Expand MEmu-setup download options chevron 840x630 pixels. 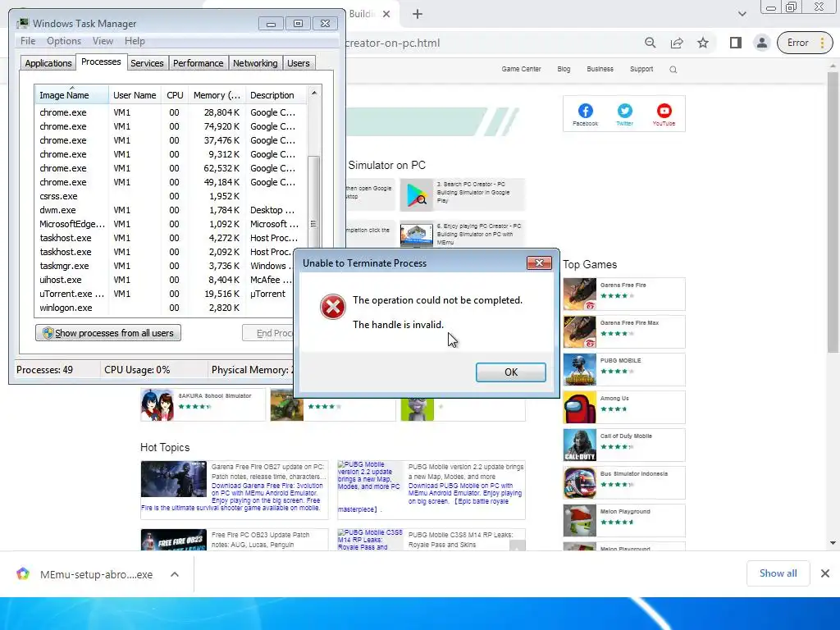(x=175, y=574)
